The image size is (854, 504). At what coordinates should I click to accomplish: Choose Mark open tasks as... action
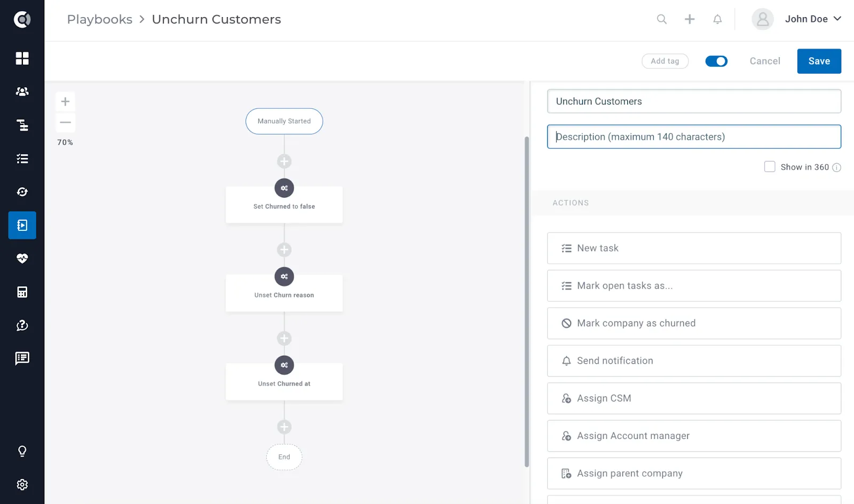click(x=694, y=286)
